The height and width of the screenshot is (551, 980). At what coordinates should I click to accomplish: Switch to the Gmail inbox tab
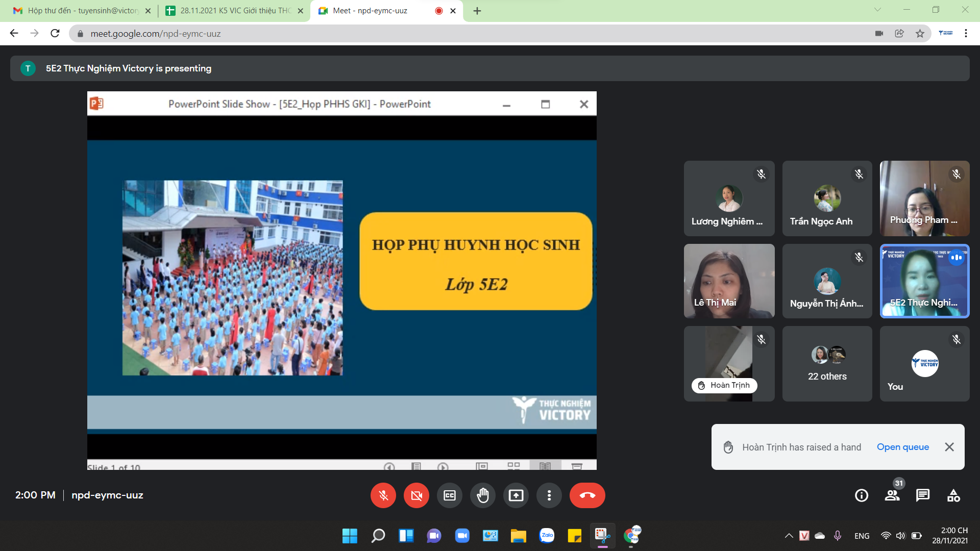[82, 11]
